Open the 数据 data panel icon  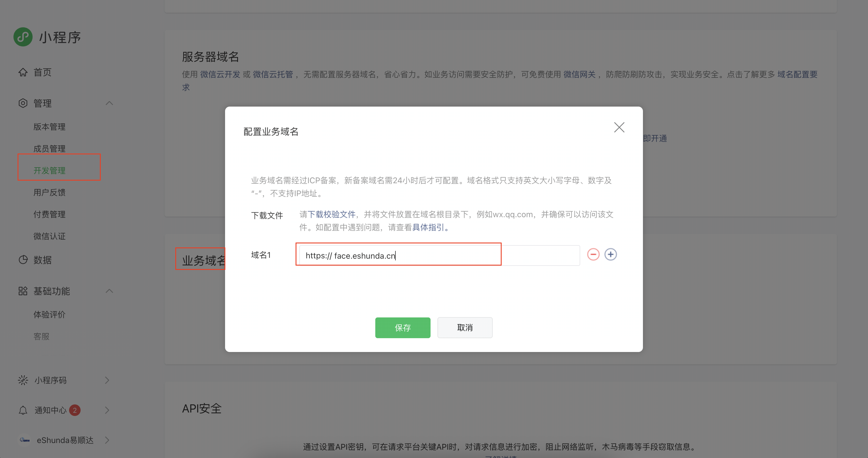(x=22, y=260)
